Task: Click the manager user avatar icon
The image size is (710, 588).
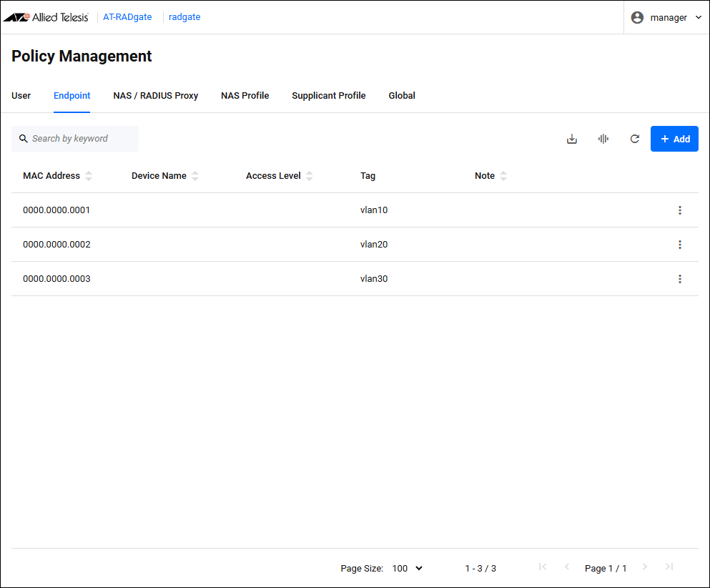Action: (x=637, y=17)
